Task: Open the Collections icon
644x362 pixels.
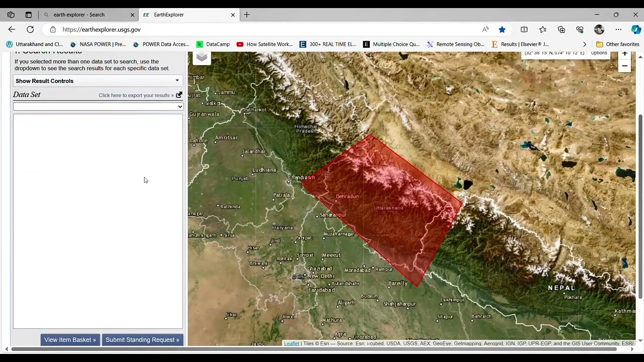Action: 561,30
